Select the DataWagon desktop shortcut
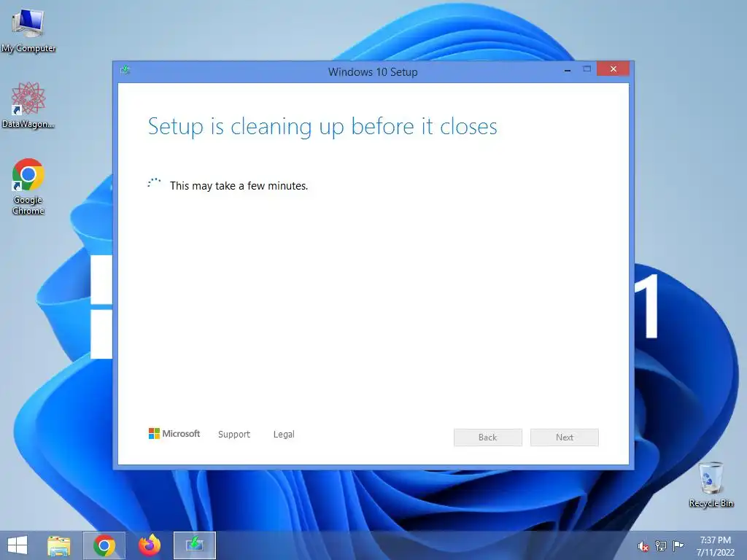The width and height of the screenshot is (747, 560). pyautogui.click(x=28, y=105)
